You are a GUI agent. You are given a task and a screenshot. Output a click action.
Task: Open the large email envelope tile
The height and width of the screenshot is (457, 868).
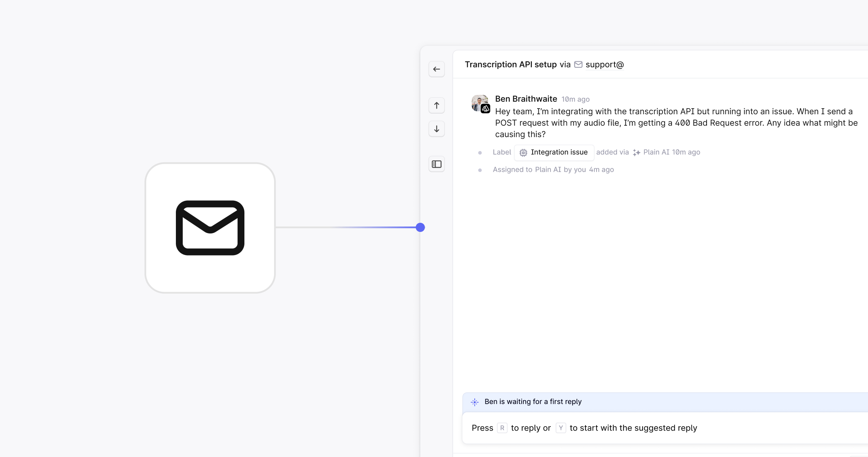tap(210, 228)
